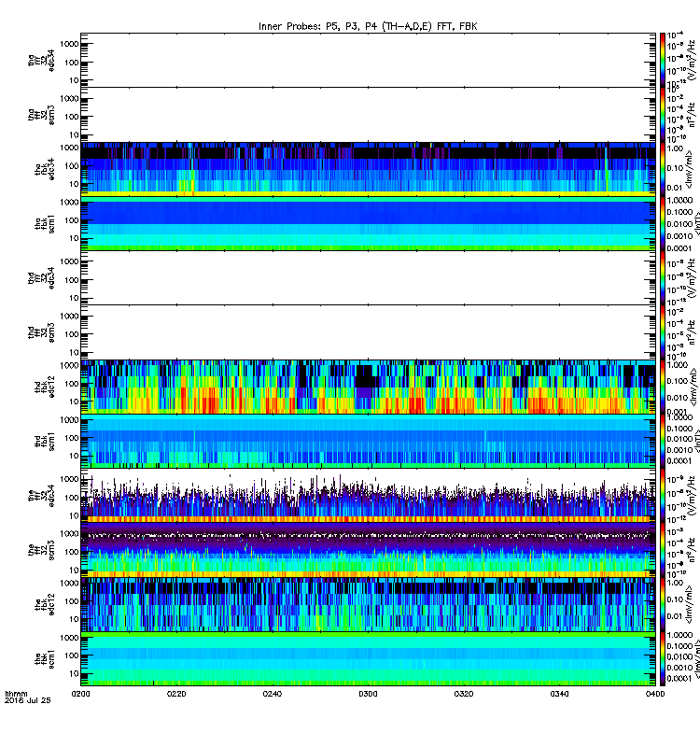
Task: Click the 0300 time axis label
Action: [x=368, y=694]
